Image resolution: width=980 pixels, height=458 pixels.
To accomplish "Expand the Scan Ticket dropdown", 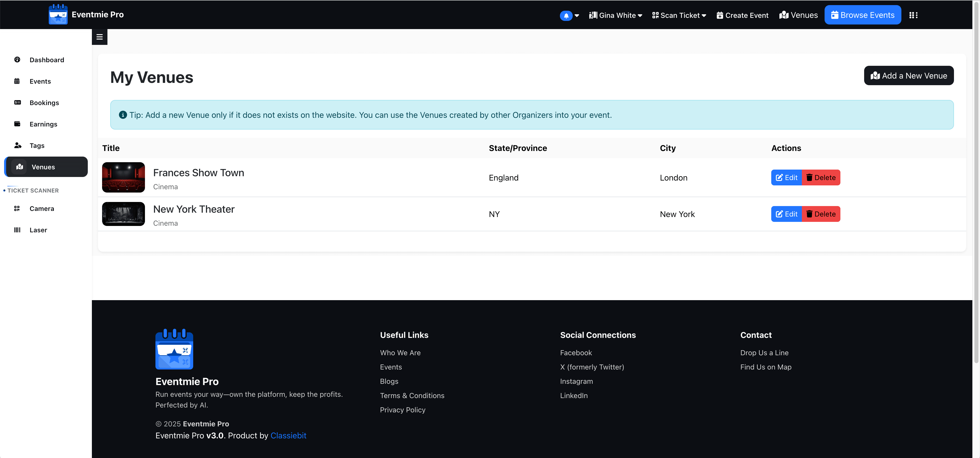I will coord(679,15).
